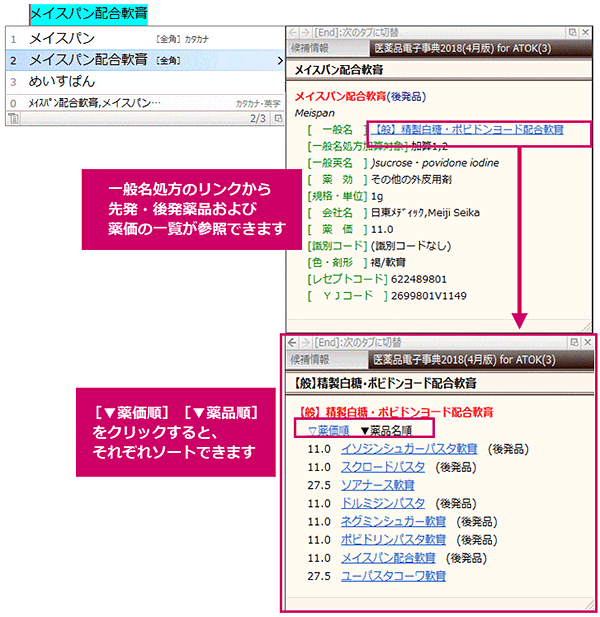Viewport: 600px width, 617px height.
Task: Click detach window icon in upper dictionary window
Action: [x=572, y=32]
